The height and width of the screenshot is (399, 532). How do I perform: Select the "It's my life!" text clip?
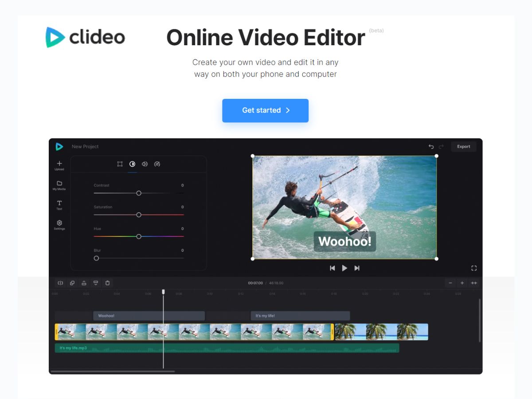(300, 316)
